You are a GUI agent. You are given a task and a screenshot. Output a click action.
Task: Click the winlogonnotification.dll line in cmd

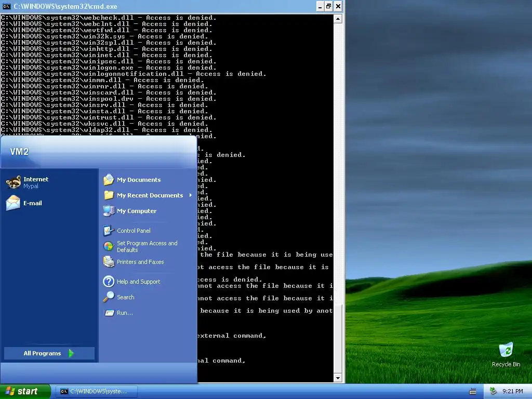[134, 74]
